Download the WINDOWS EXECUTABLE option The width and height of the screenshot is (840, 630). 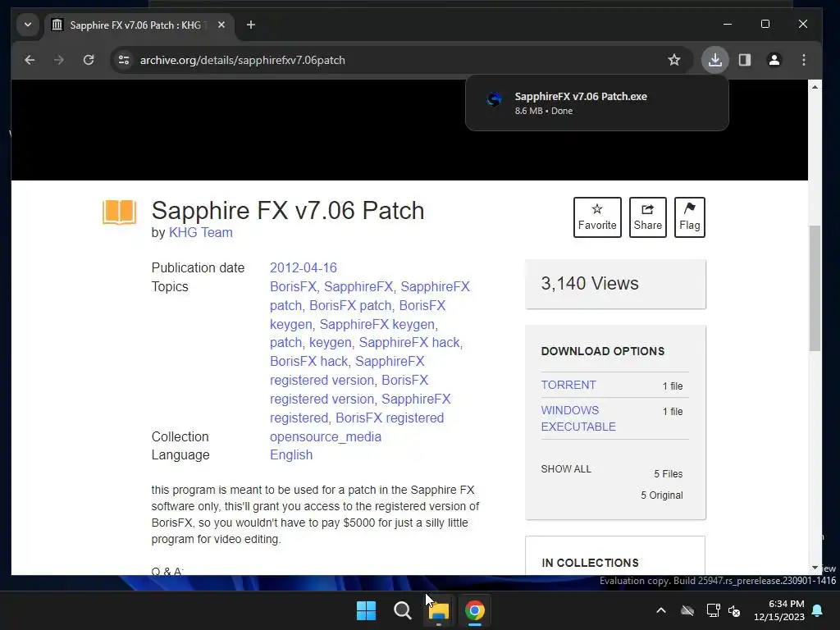tap(578, 418)
